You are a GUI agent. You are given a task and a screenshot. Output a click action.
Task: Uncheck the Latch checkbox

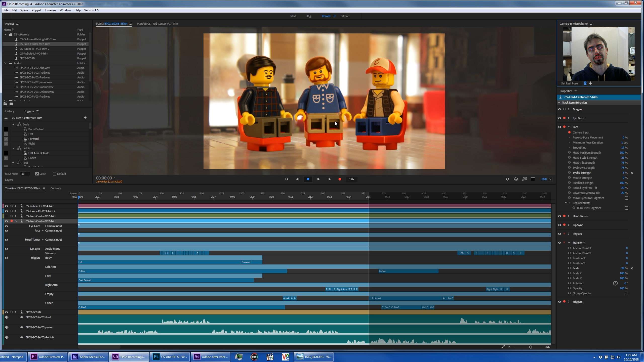point(37,174)
